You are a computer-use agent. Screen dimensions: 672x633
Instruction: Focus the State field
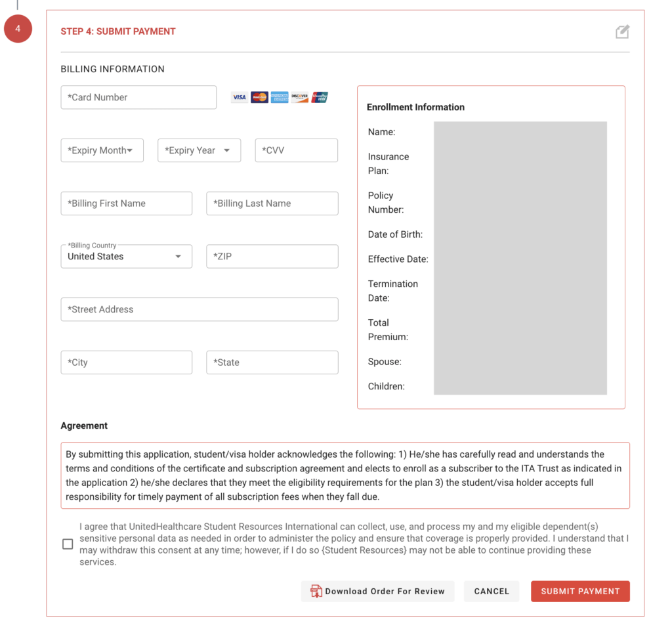272,362
